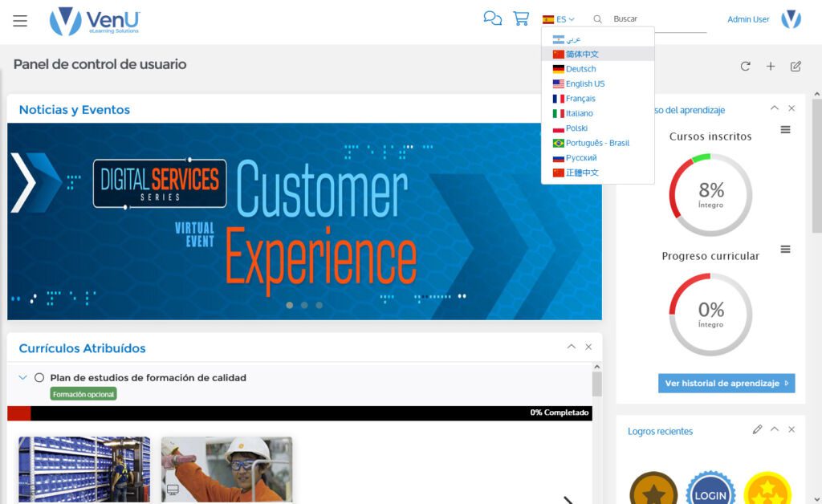The image size is (822, 504).
Task: Refresh the dashboard with the reload icon
Action: coord(746,67)
